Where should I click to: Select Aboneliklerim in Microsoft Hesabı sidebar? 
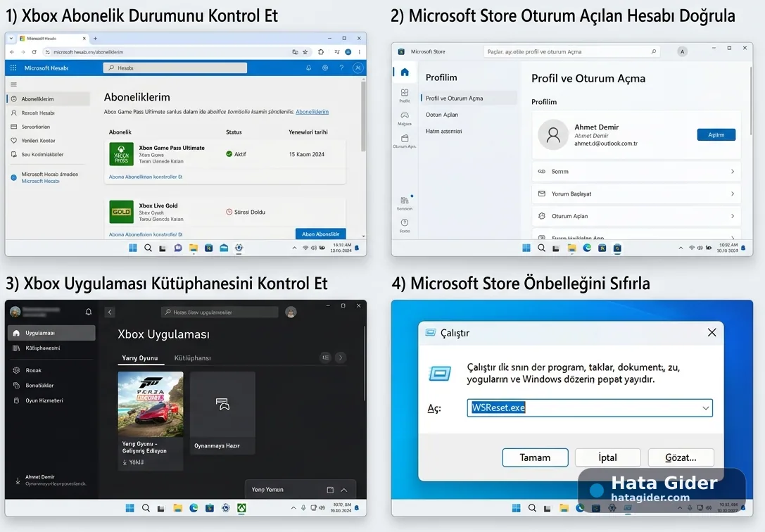pyautogui.click(x=48, y=99)
